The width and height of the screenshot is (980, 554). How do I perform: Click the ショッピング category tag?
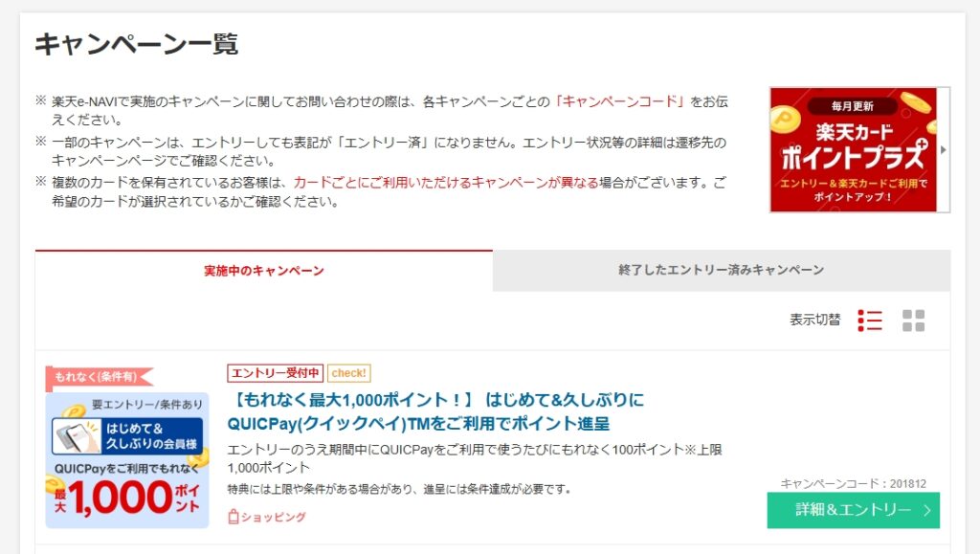click(x=267, y=517)
